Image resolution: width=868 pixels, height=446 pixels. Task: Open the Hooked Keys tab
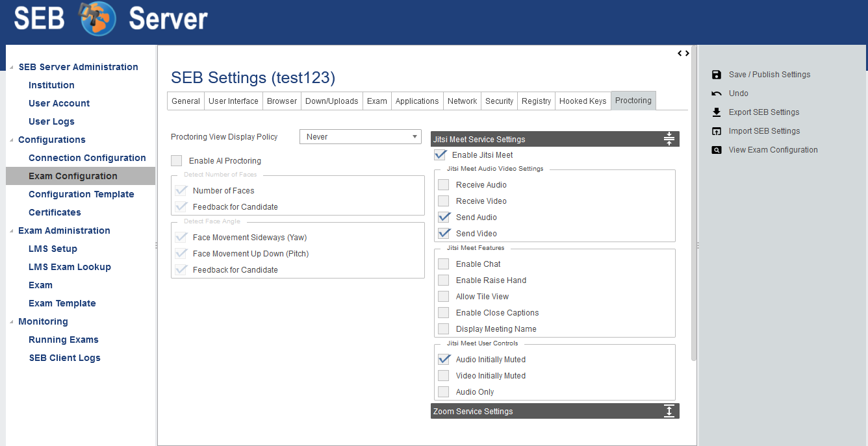click(x=582, y=101)
